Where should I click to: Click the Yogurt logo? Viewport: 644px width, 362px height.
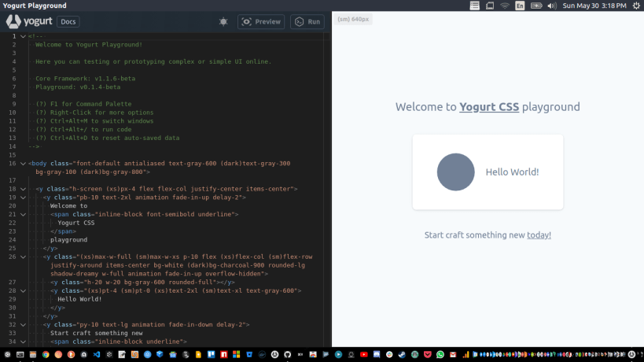click(29, 21)
